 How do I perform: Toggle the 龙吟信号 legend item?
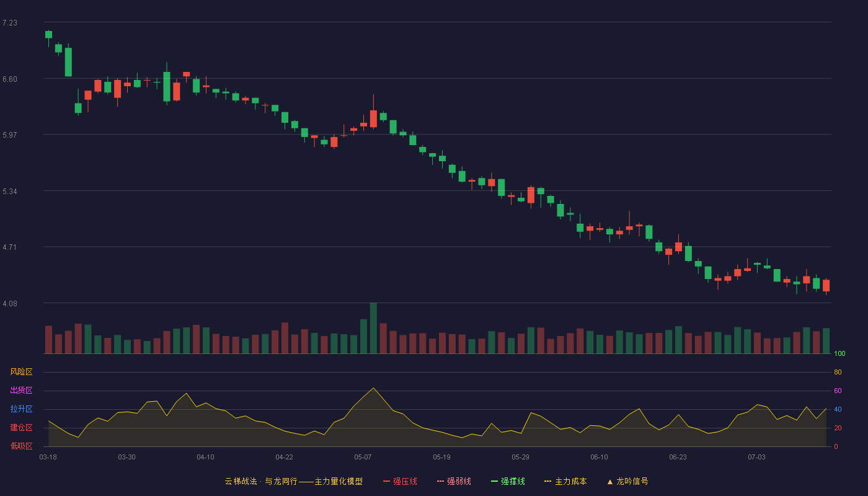(x=627, y=481)
